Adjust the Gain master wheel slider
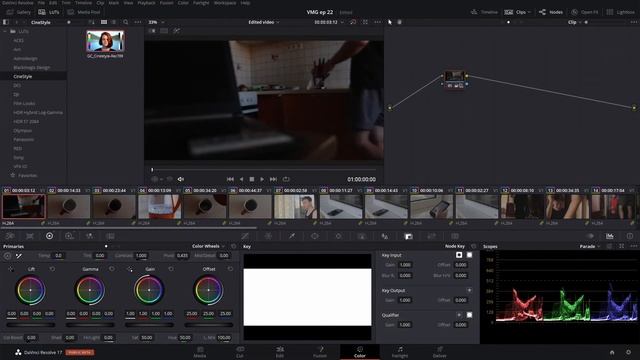 pyautogui.click(x=149, y=325)
